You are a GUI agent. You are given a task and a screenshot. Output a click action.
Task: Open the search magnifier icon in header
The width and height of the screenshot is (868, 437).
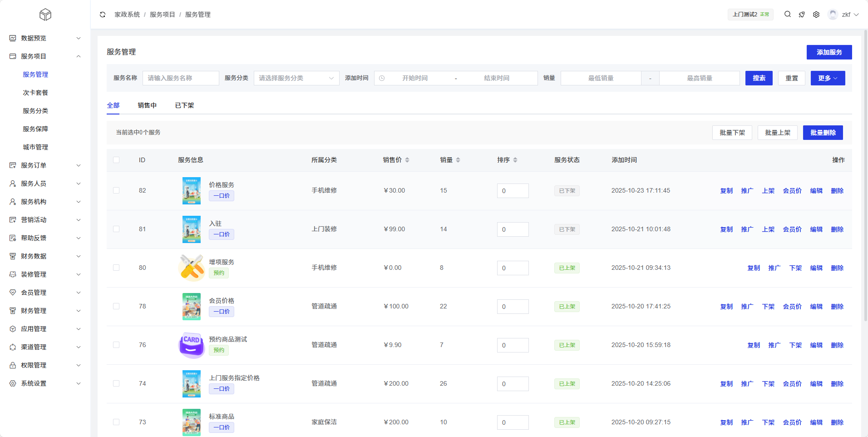pyautogui.click(x=788, y=15)
